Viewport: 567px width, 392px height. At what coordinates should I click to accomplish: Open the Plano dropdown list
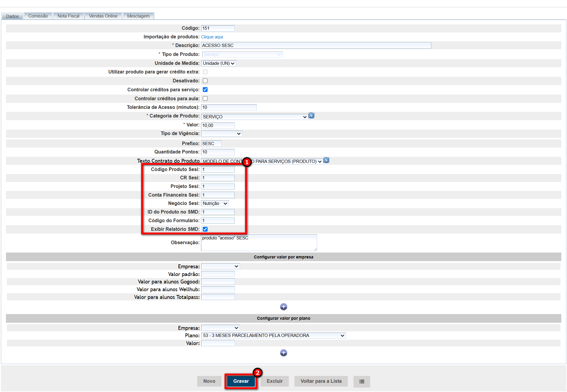[x=273, y=335]
